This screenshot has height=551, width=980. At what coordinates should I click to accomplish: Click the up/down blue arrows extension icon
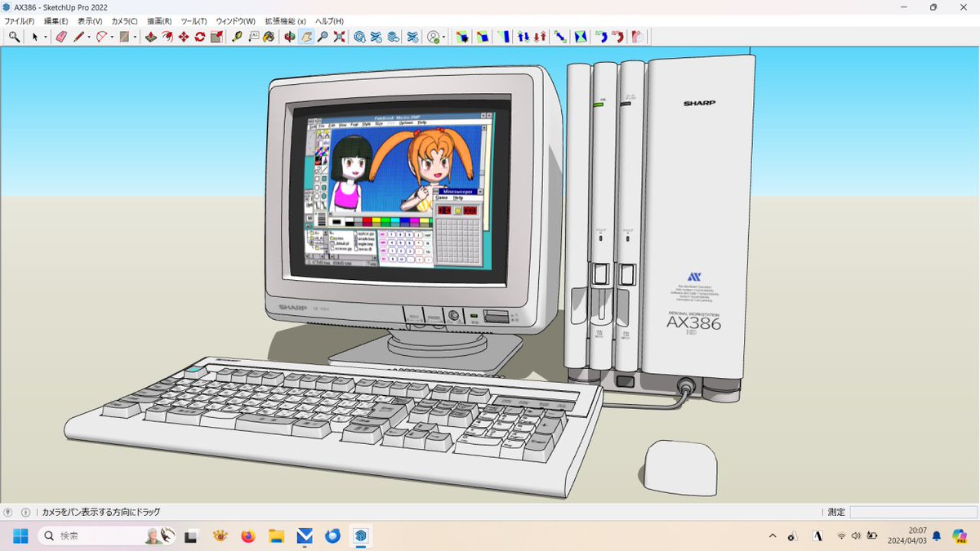(x=523, y=37)
